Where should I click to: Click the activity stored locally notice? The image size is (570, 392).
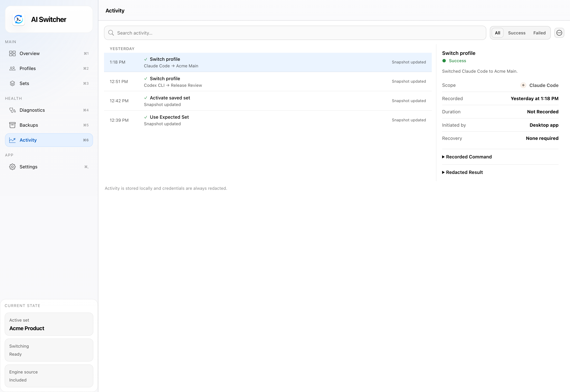[x=166, y=188]
